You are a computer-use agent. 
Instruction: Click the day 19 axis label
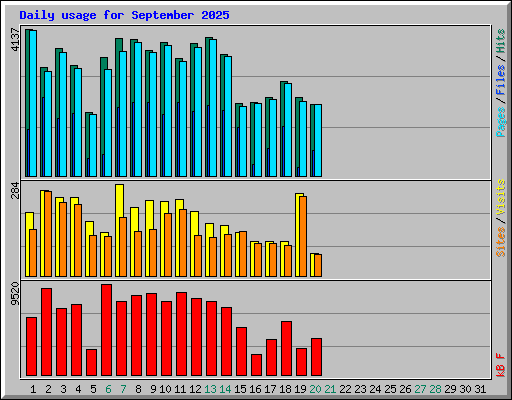(300, 389)
